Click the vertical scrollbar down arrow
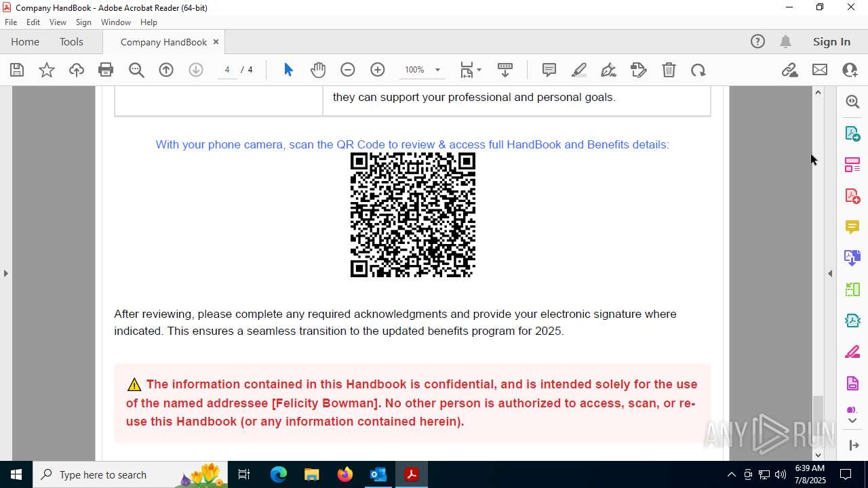868x488 pixels. pyautogui.click(x=818, y=455)
